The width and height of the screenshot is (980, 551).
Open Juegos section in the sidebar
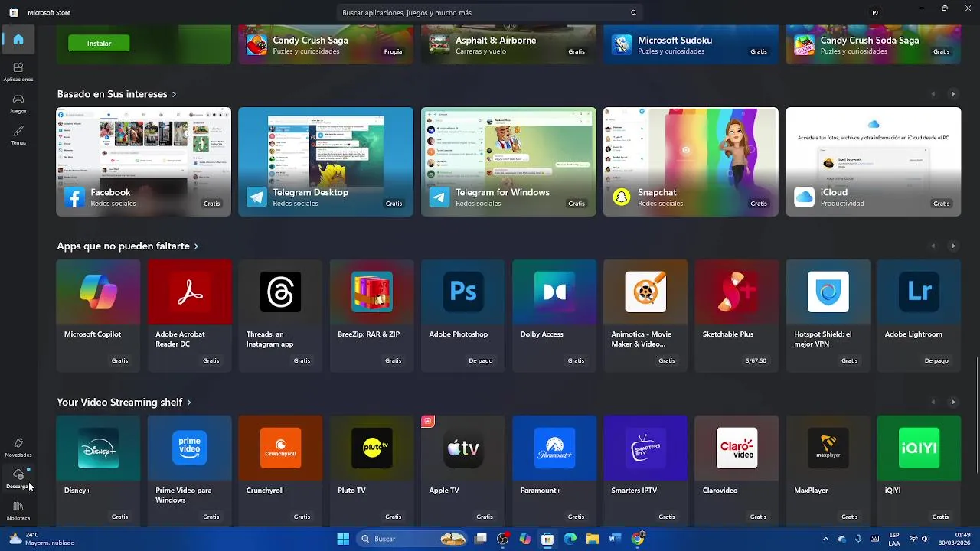pyautogui.click(x=18, y=104)
